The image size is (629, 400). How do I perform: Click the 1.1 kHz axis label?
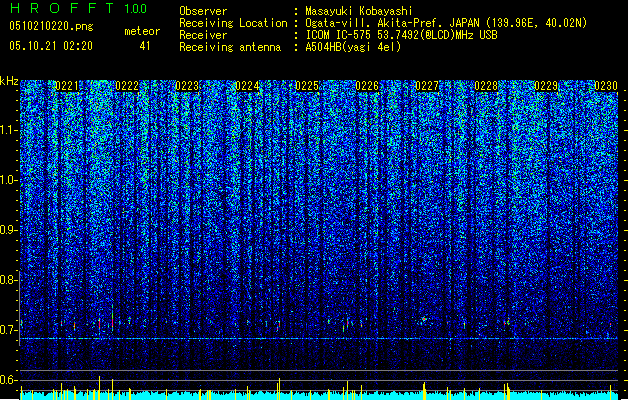point(9,130)
